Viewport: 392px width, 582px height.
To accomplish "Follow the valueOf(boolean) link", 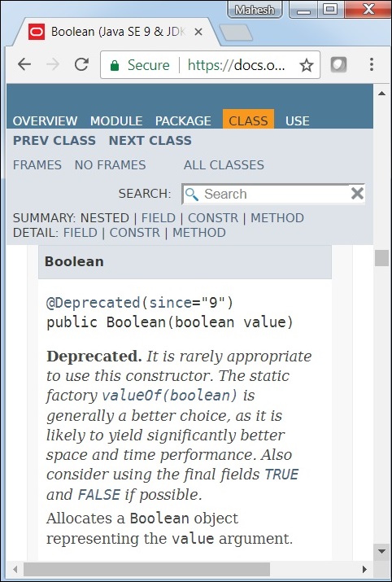I will (169, 396).
